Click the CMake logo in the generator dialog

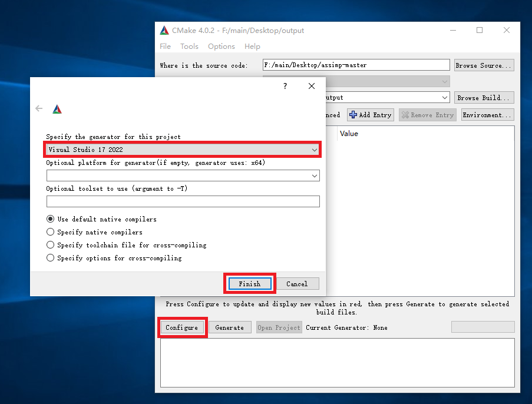pos(57,109)
